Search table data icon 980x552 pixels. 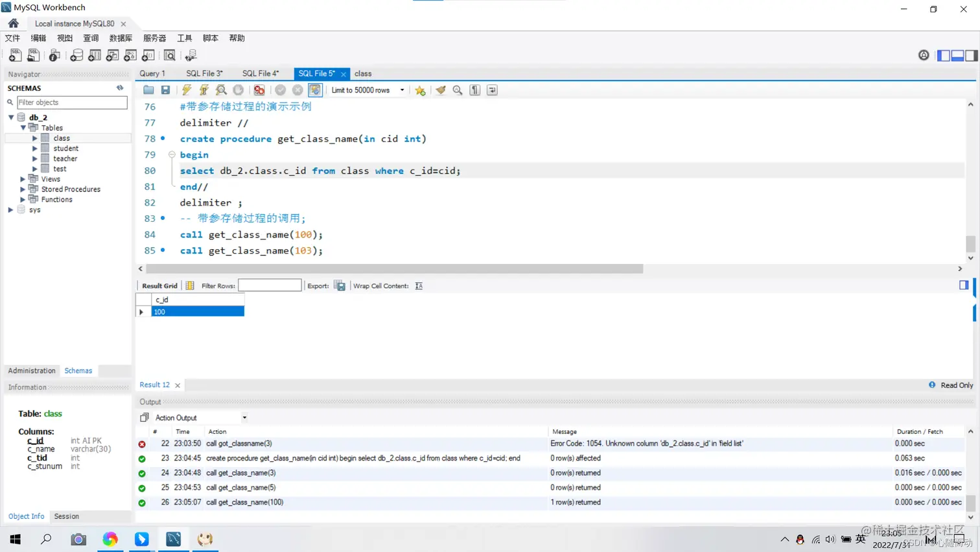coord(170,56)
